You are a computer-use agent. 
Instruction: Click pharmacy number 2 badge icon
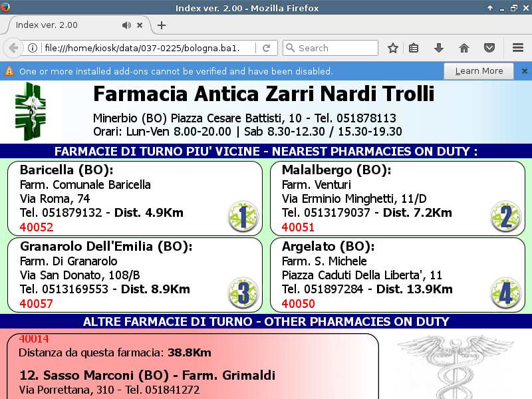pyautogui.click(x=505, y=217)
